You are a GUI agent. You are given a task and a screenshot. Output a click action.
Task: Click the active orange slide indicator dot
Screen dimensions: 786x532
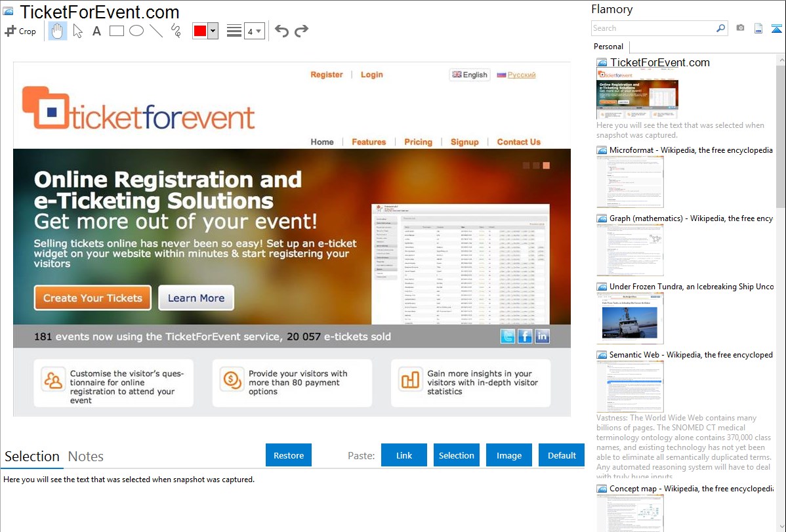tap(547, 165)
